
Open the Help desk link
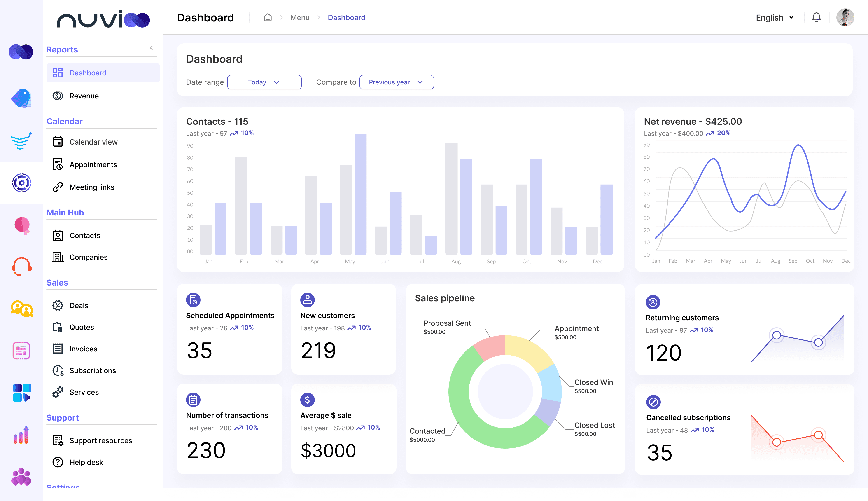tap(86, 462)
